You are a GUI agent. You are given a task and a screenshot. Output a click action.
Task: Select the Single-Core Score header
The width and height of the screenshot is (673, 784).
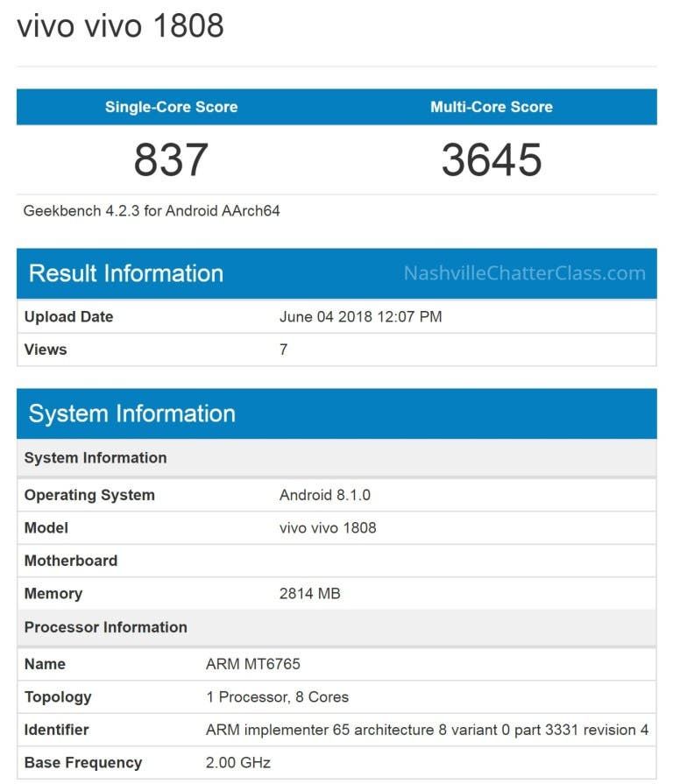click(172, 107)
